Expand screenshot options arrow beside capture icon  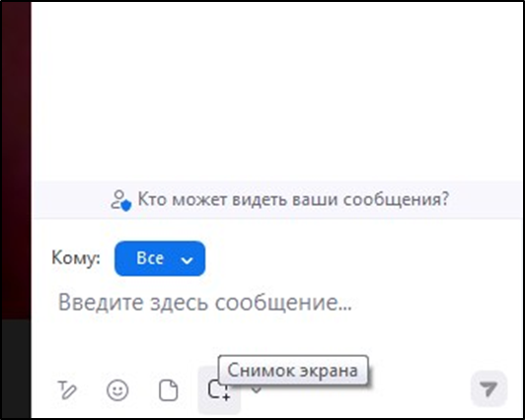[257, 389]
